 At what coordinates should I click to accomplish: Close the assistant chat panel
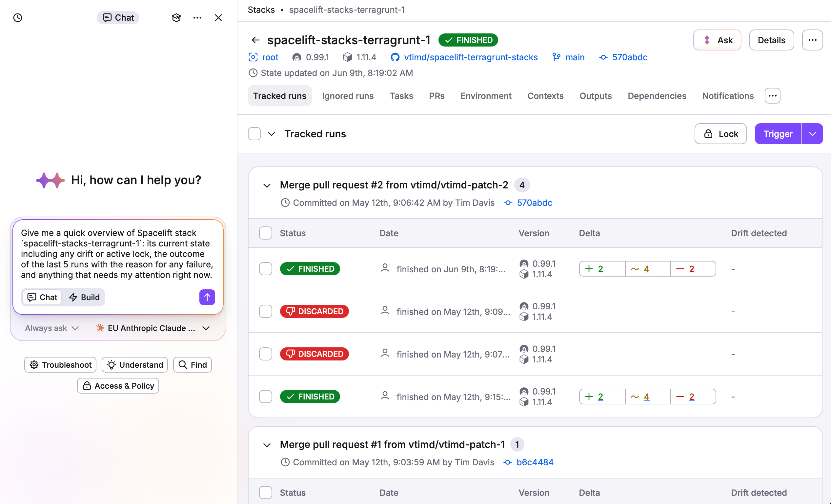point(218,17)
